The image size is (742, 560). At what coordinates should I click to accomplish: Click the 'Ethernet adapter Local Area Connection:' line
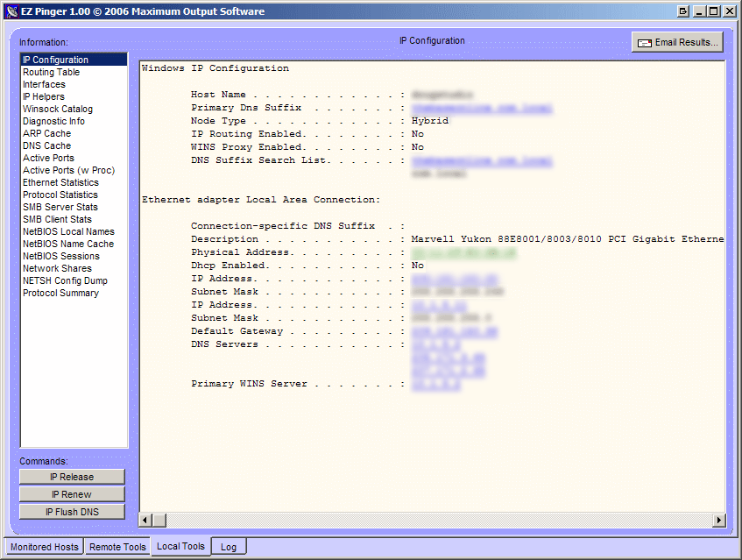pyautogui.click(x=261, y=200)
